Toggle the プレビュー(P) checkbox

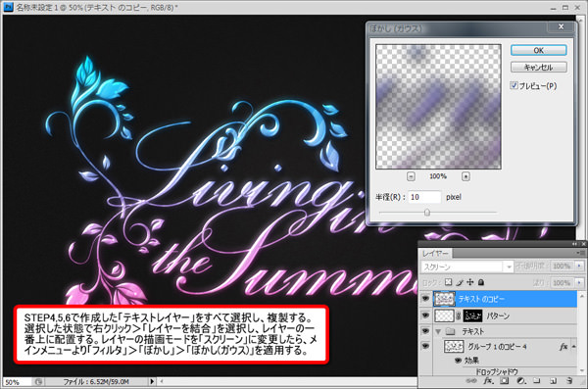point(514,85)
